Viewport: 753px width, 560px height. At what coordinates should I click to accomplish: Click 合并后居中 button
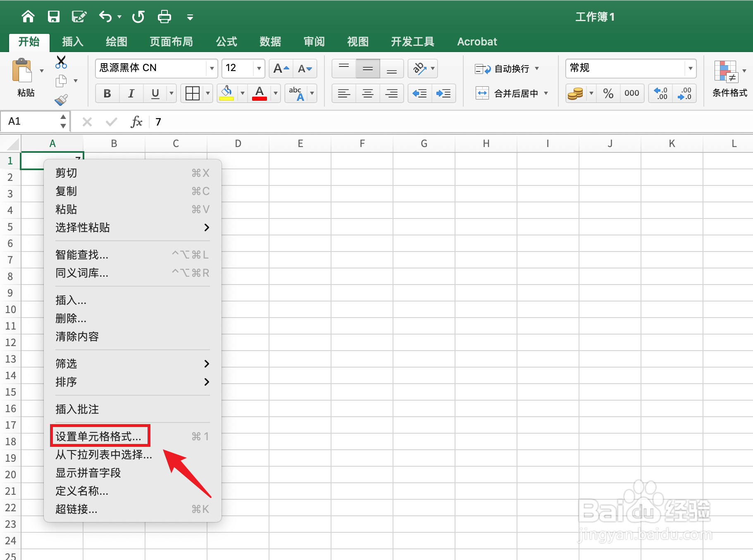pos(507,93)
